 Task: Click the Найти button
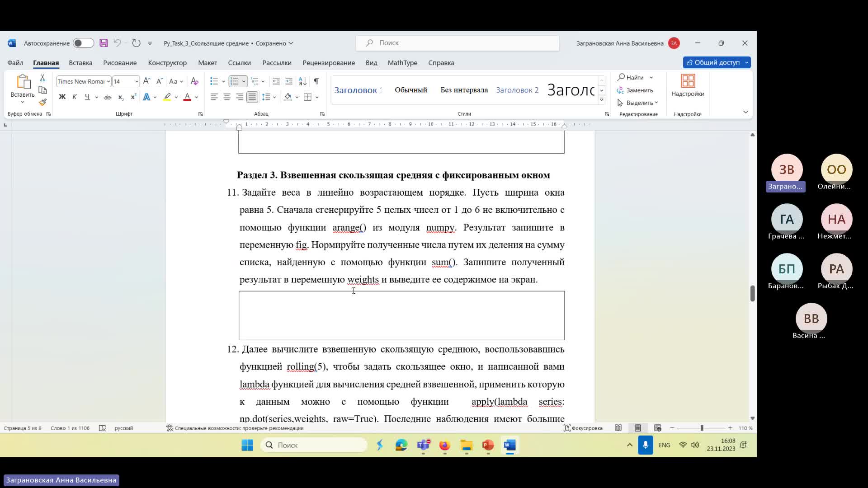tap(631, 77)
